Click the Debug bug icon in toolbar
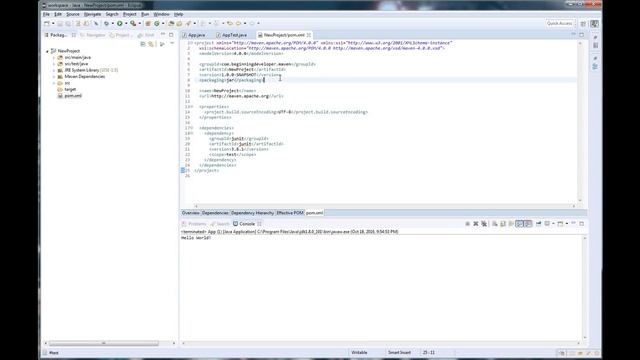640x360 pixels. tap(107, 24)
